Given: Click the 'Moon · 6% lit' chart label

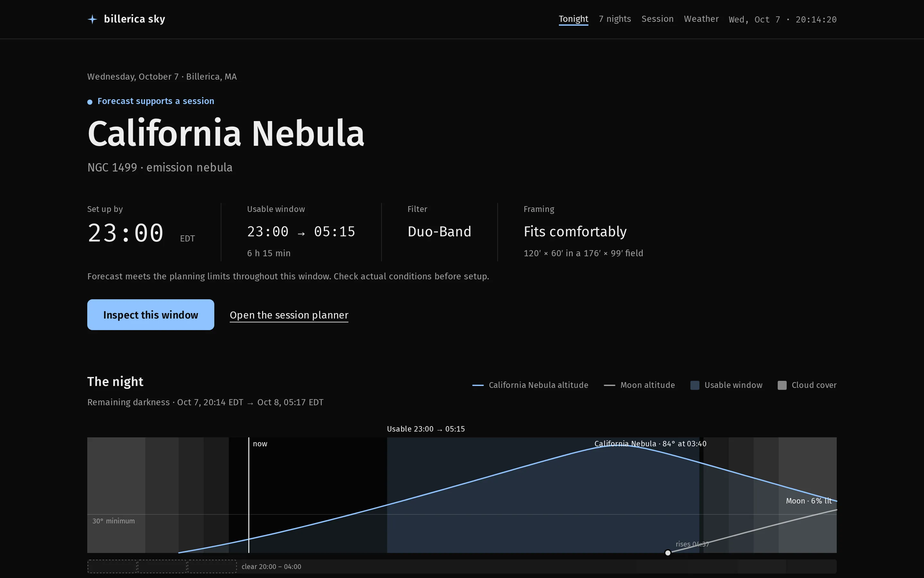Looking at the screenshot, I should point(809,501).
